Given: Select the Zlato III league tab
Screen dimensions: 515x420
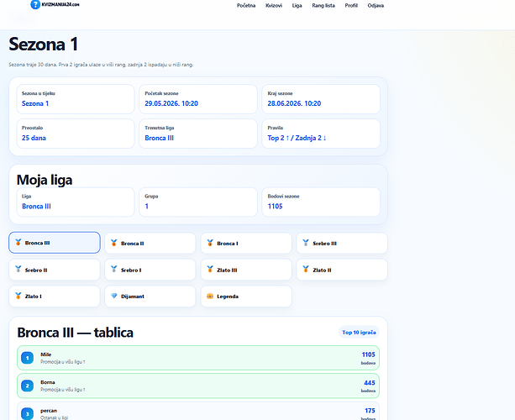Looking at the screenshot, I should pyautogui.click(x=246, y=270).
